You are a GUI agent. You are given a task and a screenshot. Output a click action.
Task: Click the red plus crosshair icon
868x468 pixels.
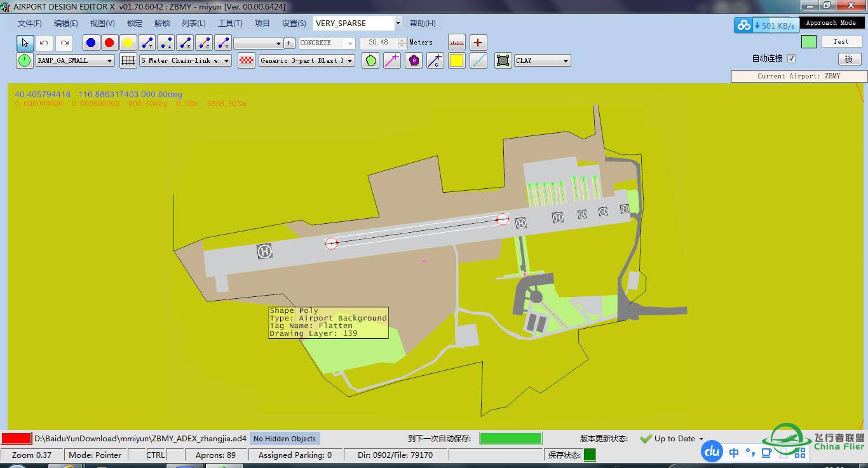(x=478, y=43)
